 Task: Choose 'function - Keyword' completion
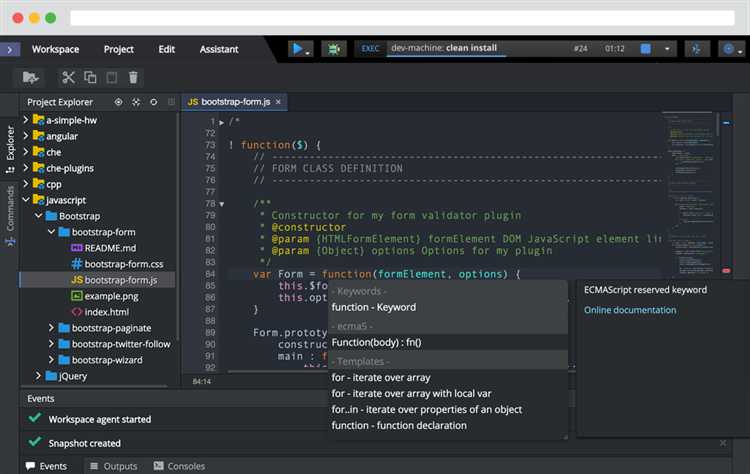click(448, 307)
